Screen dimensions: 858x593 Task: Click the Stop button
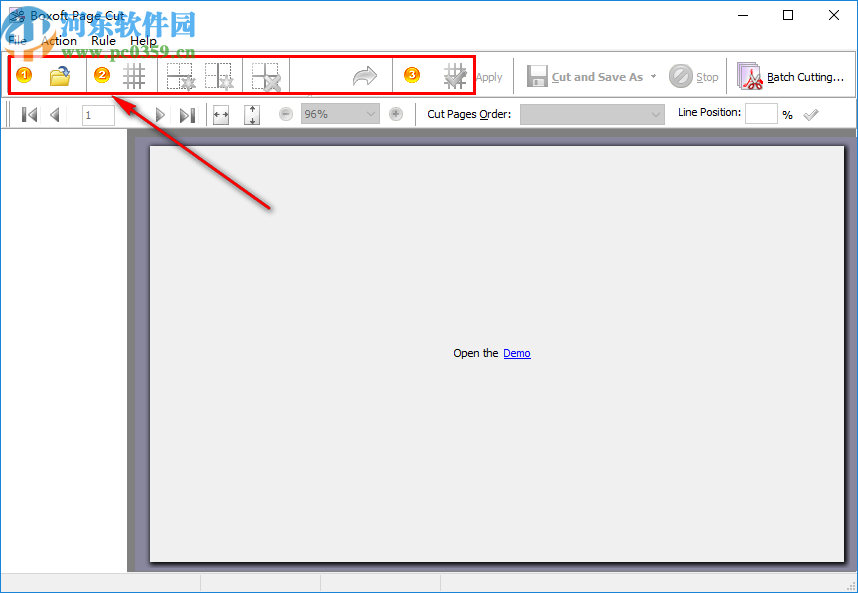(x=694, y=76)
